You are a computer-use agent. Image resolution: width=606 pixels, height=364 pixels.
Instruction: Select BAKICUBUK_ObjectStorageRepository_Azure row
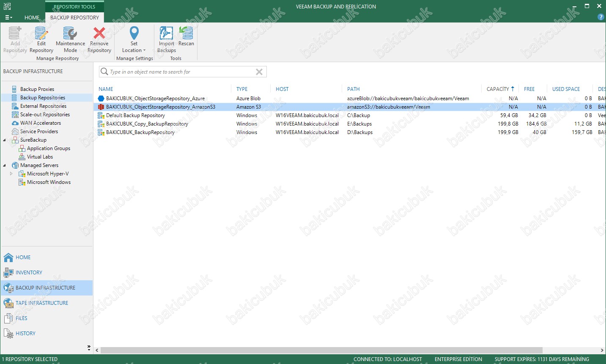[349, 99]
